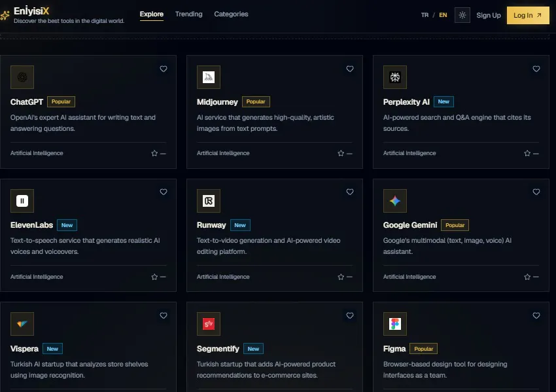Favorite Figma with the heart icon
The height and width of the screenshot is (392, 556).
pos(536,315)
